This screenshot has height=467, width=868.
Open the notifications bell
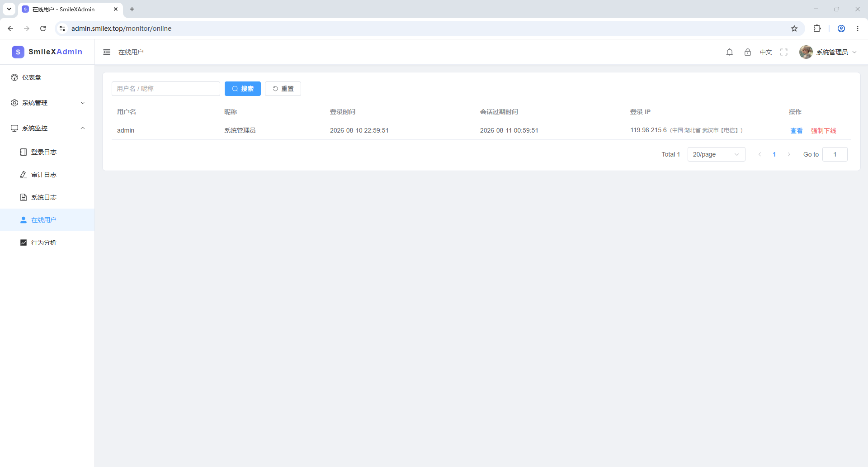(730, 52)
